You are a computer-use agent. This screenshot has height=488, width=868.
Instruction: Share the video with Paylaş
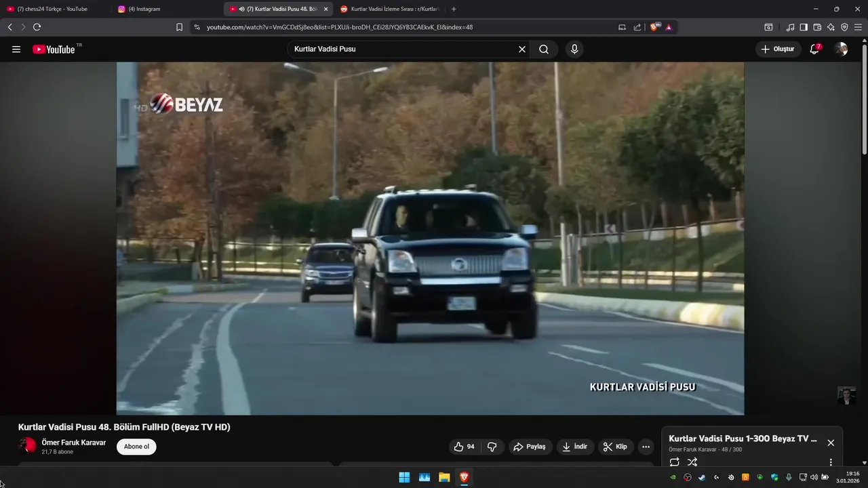(x=530, y=447)
